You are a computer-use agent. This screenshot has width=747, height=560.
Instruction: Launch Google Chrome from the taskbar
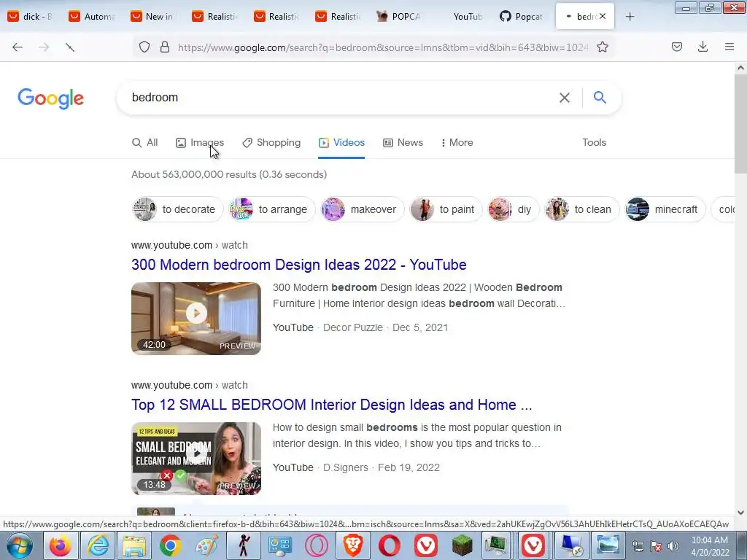171,545
